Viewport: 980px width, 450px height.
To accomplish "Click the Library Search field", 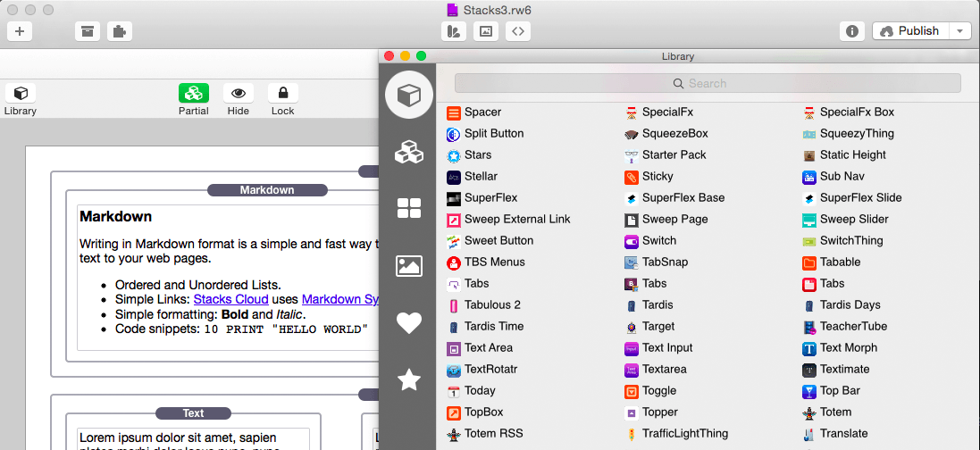I will coord(708,83).
